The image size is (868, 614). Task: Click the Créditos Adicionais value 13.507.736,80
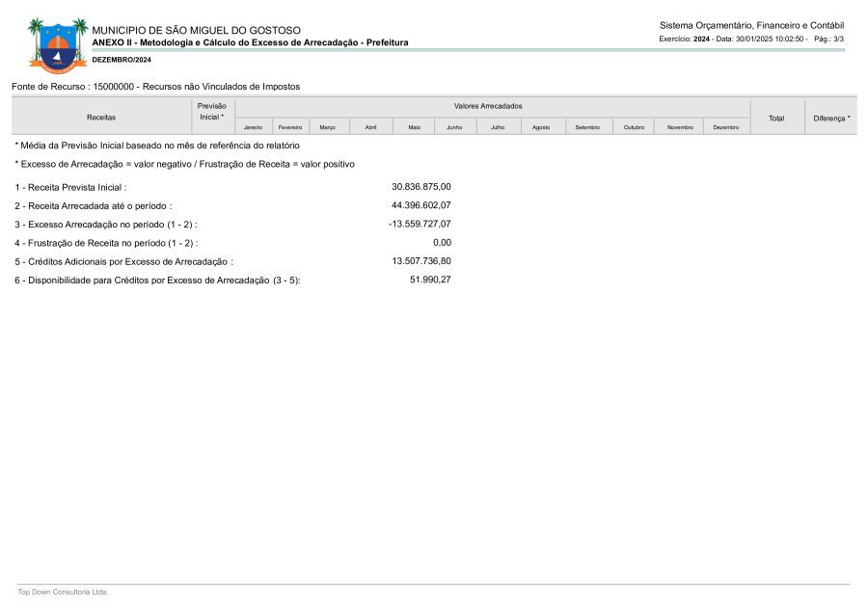pyautogui.click(x=420, y=261)
